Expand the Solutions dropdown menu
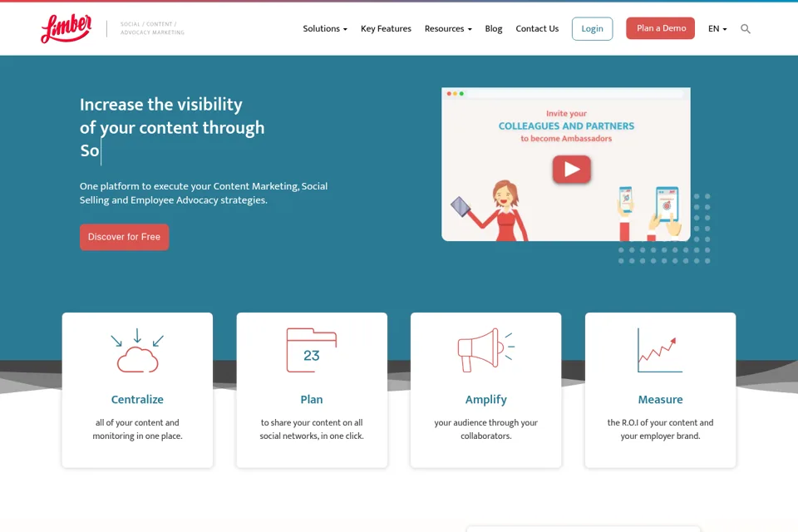The image size is (798, 532). tap(325, 29)
